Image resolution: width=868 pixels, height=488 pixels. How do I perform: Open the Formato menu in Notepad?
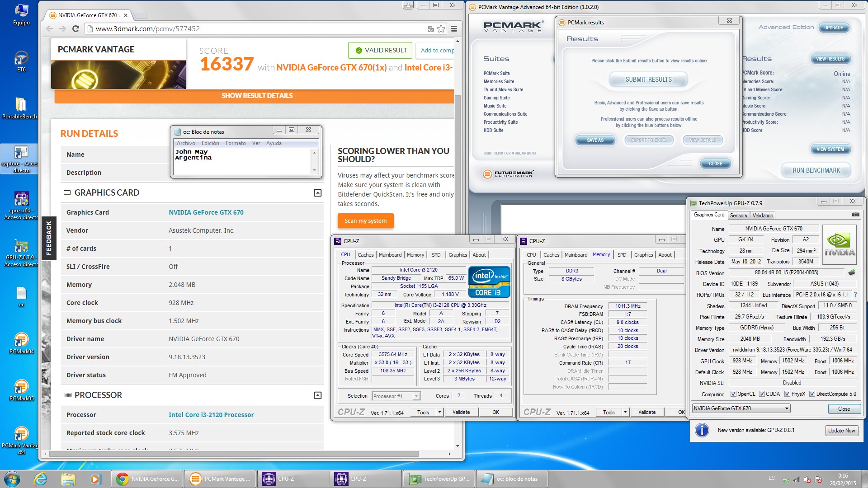(236, 143)
